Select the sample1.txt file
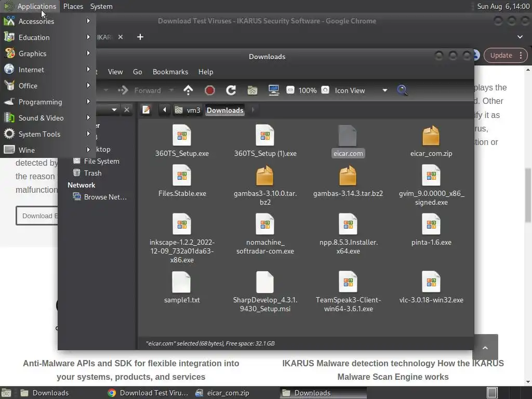 pos(182,287)
